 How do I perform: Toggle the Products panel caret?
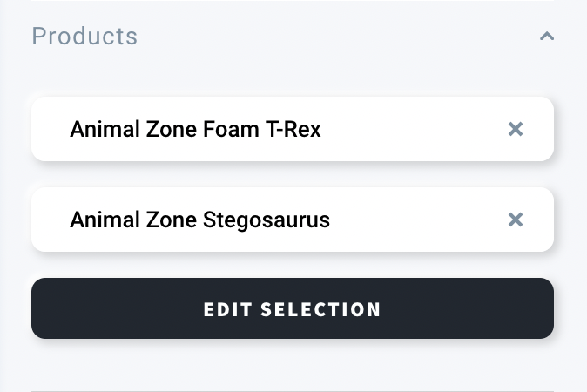(x=547, y=37)
